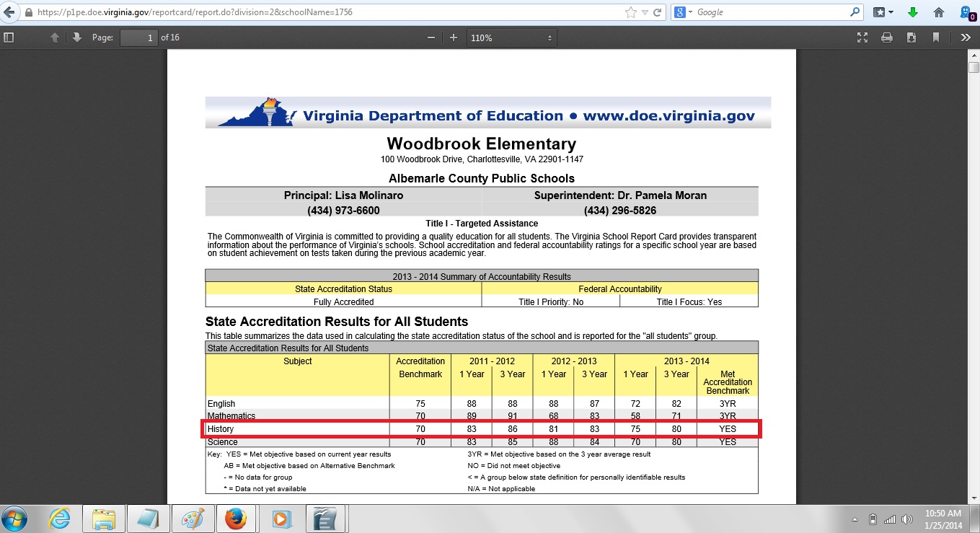
Task: Switch to Firefox in the taskbar
Action: (237, 518)
